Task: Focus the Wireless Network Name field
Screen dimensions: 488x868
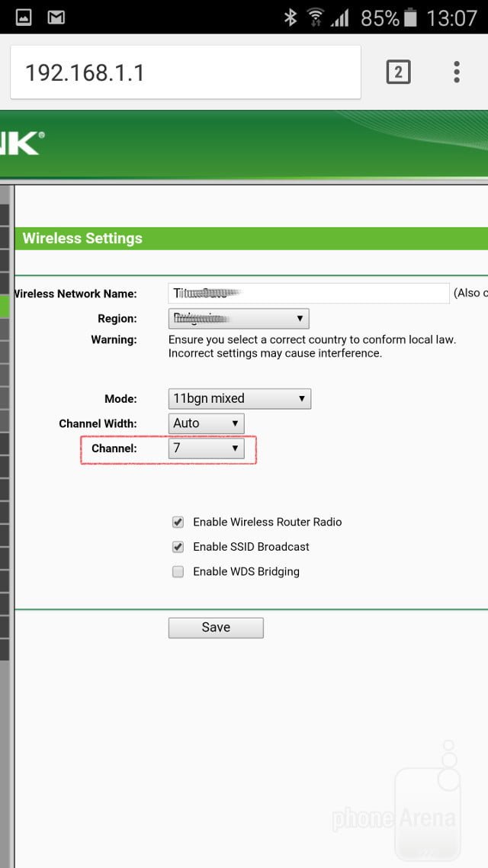Action: 308,294
